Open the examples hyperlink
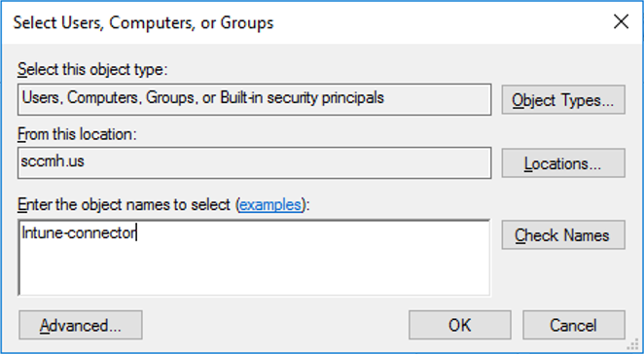The height and width of the screenshot is (354, 644). 270,204
